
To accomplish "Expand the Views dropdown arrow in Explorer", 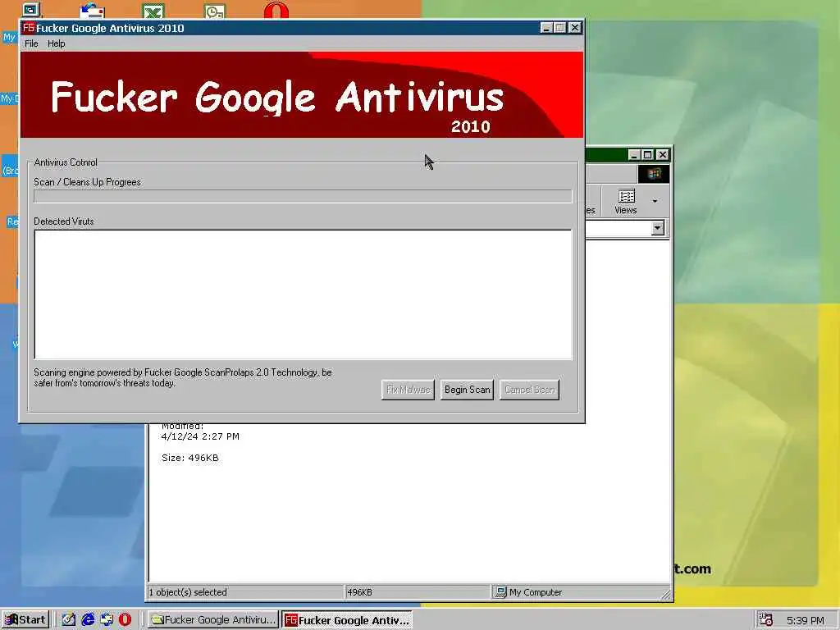I will [655, 202].
